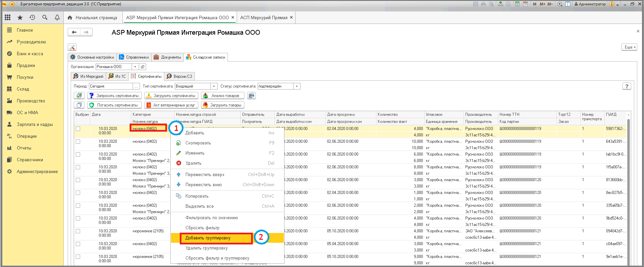Click Загрузить сертификаты button
This screenshot has height=267, width=644.
click(171, 96)
